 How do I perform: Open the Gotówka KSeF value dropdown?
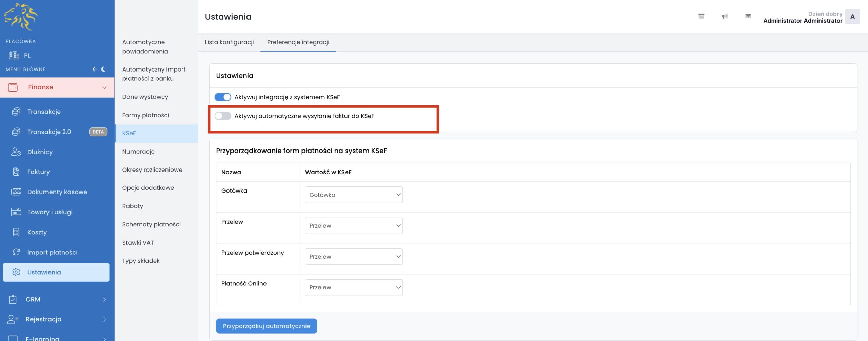pos(353,195)
